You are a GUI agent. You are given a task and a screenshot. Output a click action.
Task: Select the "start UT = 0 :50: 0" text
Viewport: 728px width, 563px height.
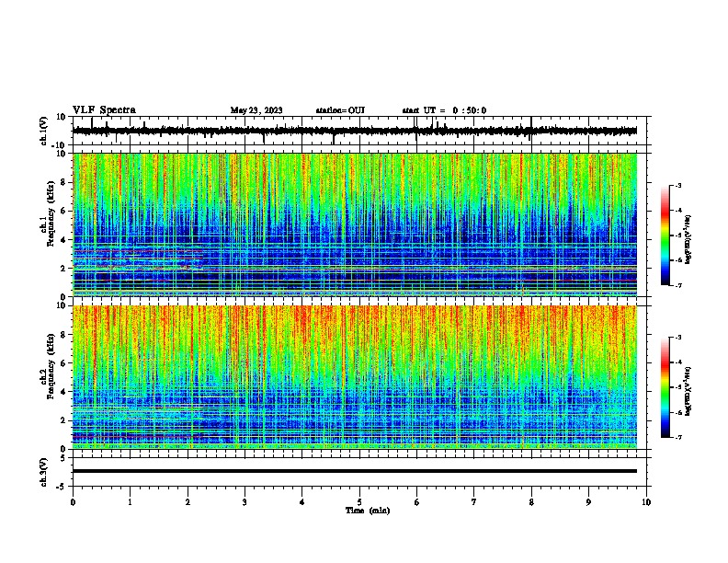[444, 110]
